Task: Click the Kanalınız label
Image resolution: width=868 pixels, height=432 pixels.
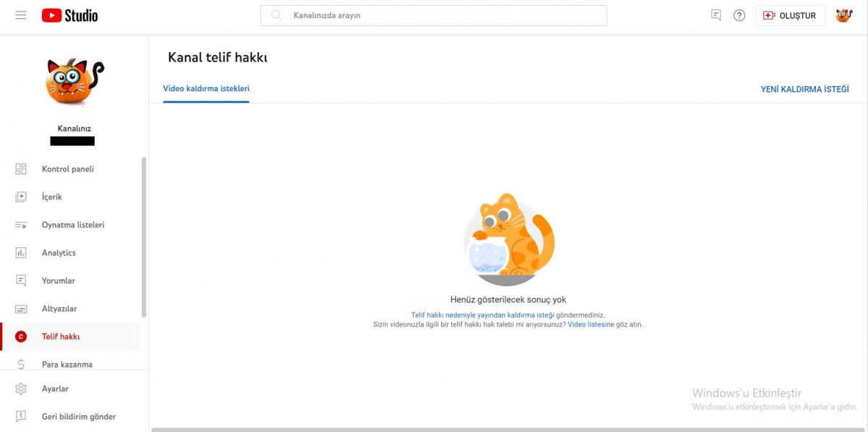Action: tap(74, 128)
